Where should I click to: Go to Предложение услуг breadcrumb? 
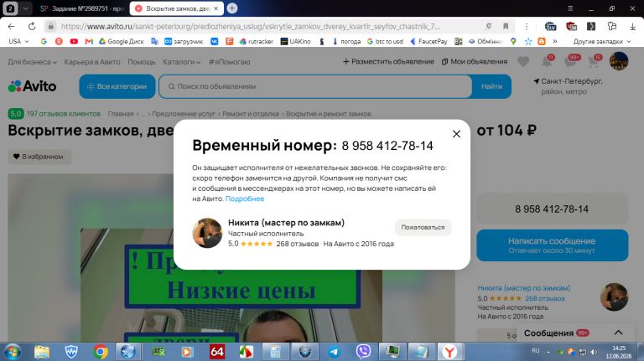[184, 114]
